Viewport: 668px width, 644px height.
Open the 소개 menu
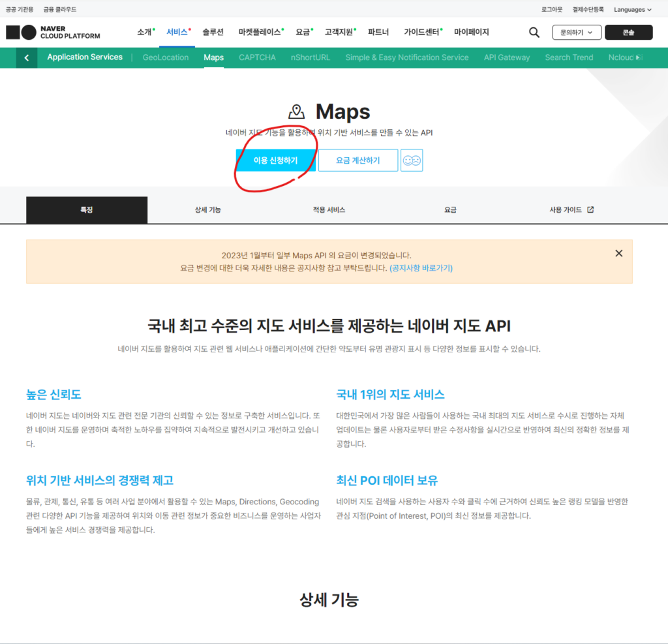point(145,32)
